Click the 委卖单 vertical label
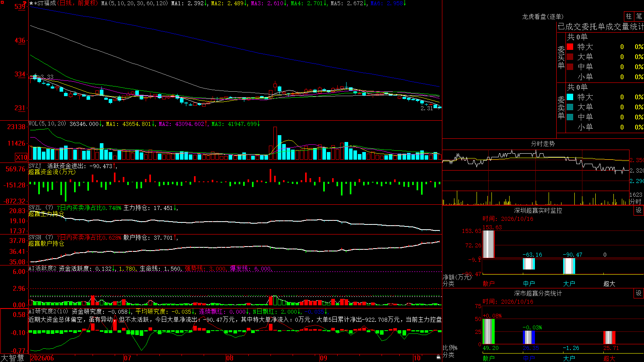The height and width of the screenshot is (362, 644). coord(561,107)
